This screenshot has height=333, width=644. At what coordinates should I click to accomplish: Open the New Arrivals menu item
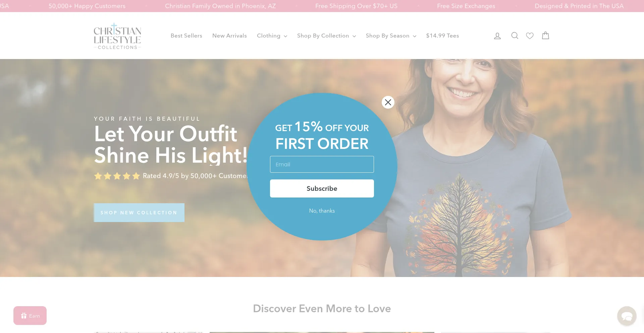229,36
